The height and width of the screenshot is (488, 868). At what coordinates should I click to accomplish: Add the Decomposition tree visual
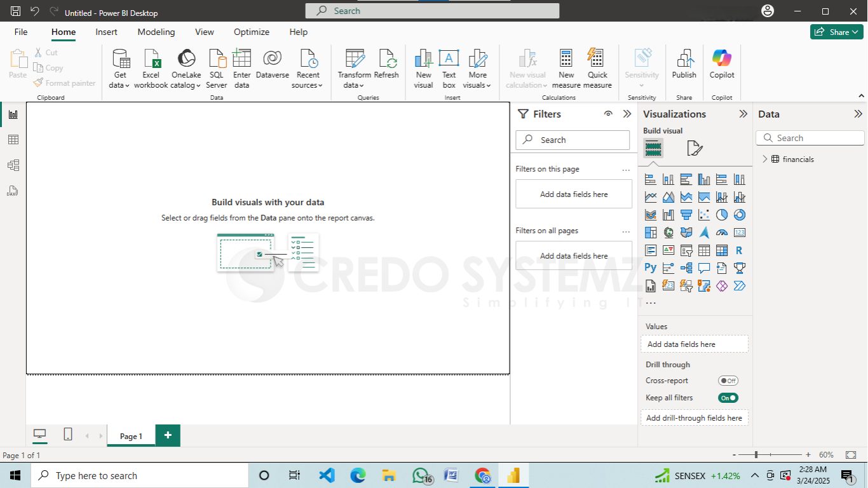click(x=686, y=268)
